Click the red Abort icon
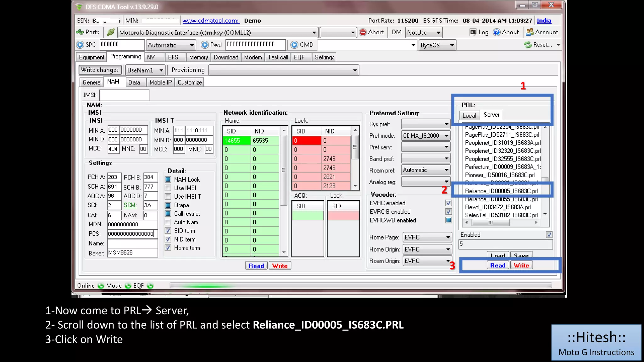The height and width of the screenshot is (362, 644). coord(363,32)
